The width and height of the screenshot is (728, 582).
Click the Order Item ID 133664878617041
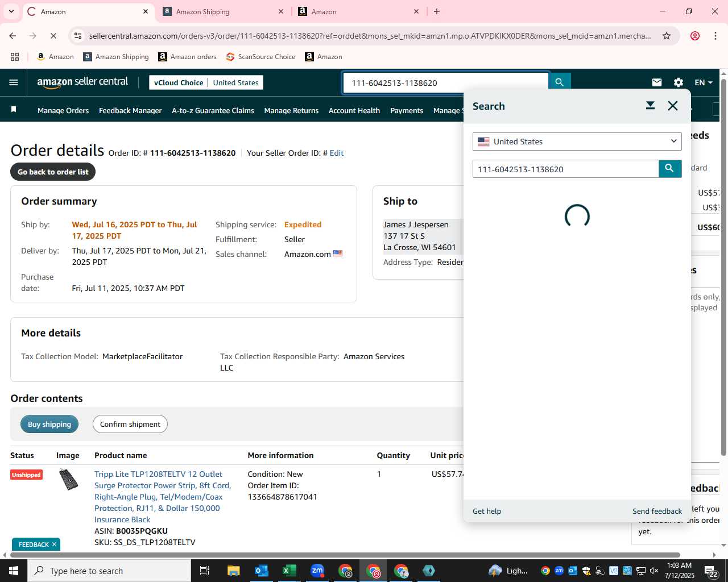click(x=282, y=497)
